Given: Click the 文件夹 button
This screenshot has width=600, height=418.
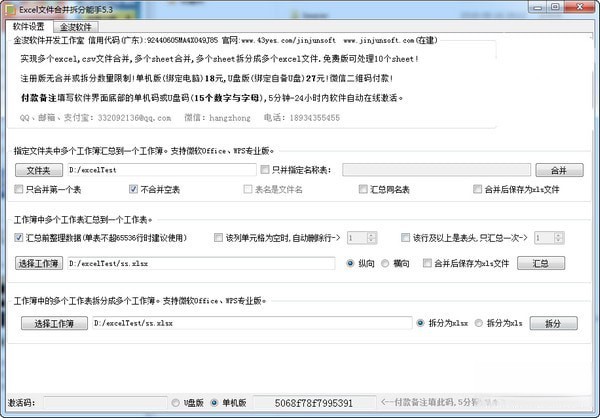Looking at the screenshot, I should pos(39,170).
